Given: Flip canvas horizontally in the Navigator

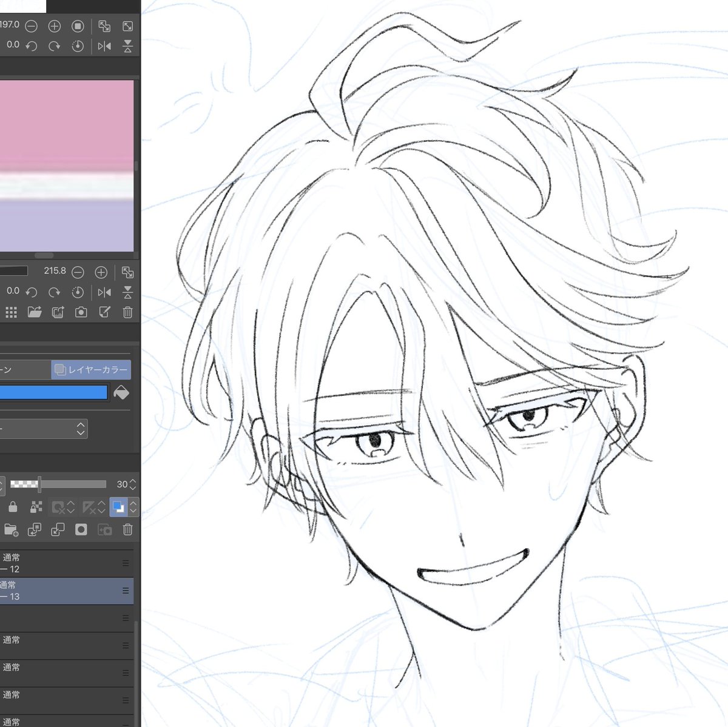Looking at the screenshot, I should [104, 46].
